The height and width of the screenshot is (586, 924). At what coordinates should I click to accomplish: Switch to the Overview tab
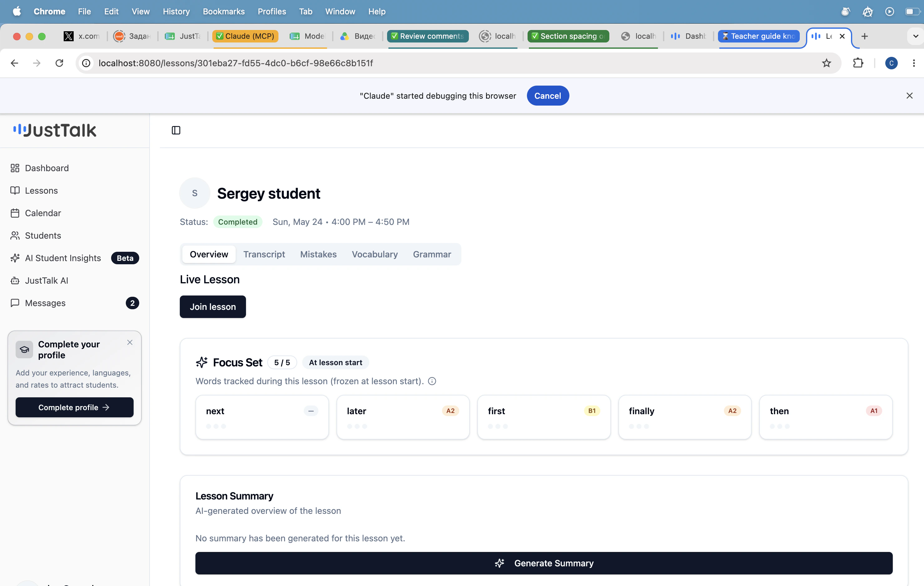pos(209,254)
